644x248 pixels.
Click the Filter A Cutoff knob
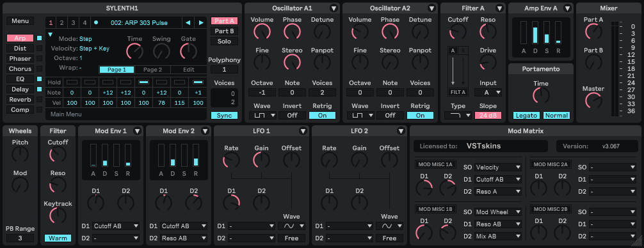458,31
